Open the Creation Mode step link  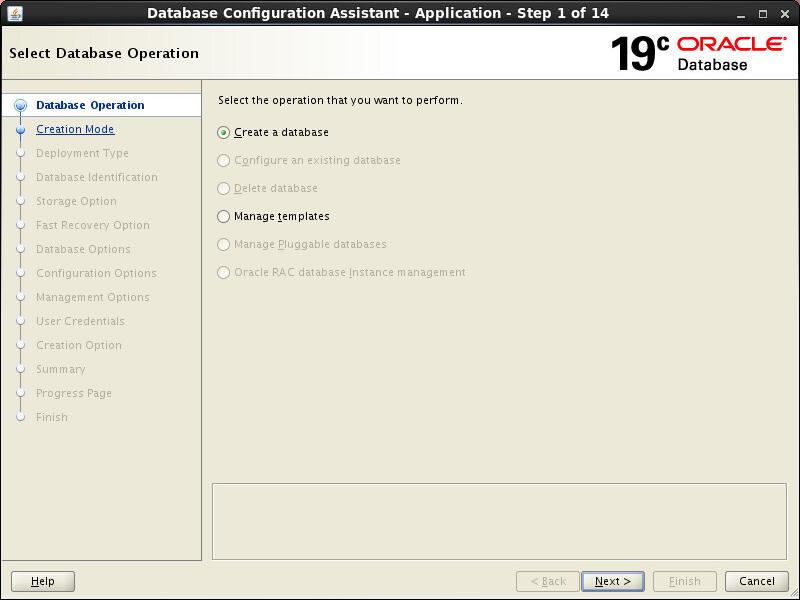[x=75, y=129]
